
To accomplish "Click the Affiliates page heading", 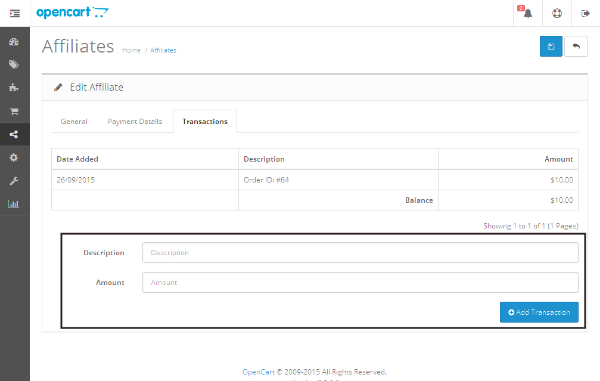I will pyautogui.click(x=78, y=46).
